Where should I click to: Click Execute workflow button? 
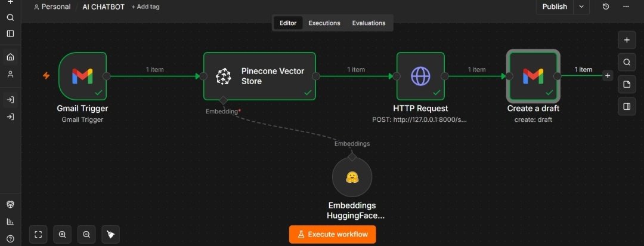[332, 235]
